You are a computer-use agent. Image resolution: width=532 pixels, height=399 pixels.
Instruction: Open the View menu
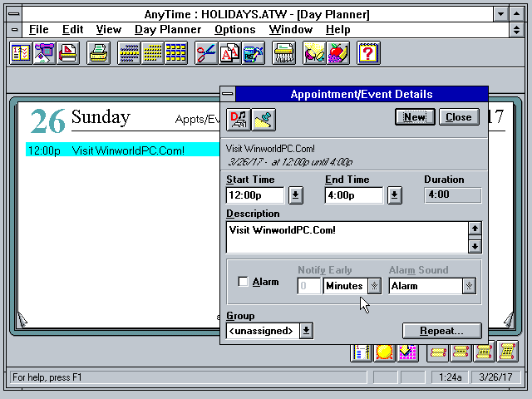click(109, 30)
